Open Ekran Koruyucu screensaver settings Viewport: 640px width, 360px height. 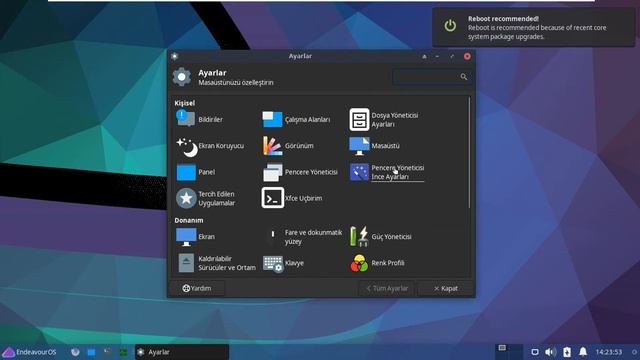210,146
